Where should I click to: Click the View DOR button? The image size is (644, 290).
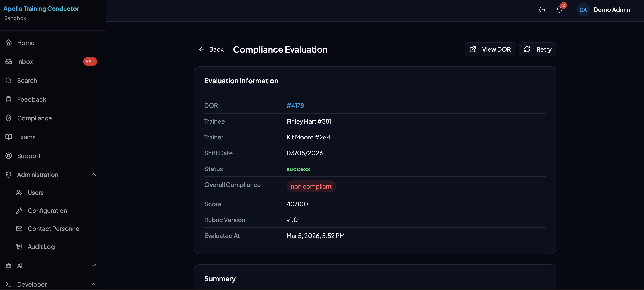[490, 49]
